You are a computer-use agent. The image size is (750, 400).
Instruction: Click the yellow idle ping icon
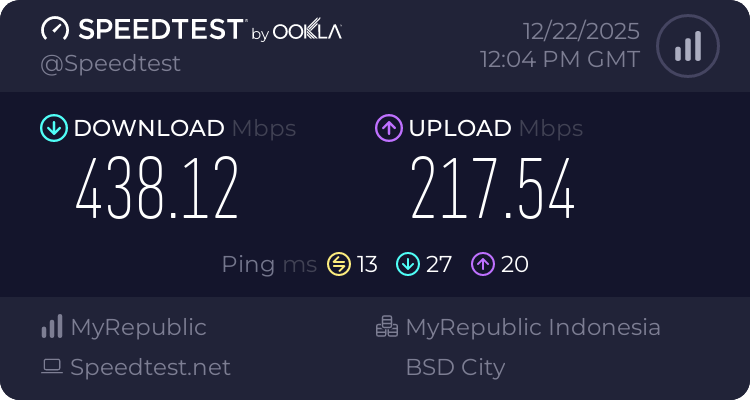tap(339, 264)
